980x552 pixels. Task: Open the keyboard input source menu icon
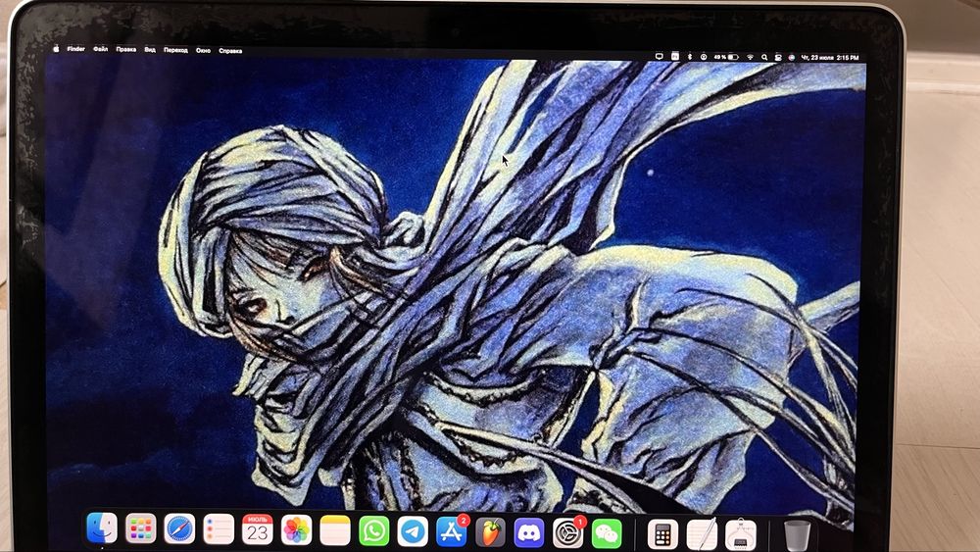[x=675, y=56]
